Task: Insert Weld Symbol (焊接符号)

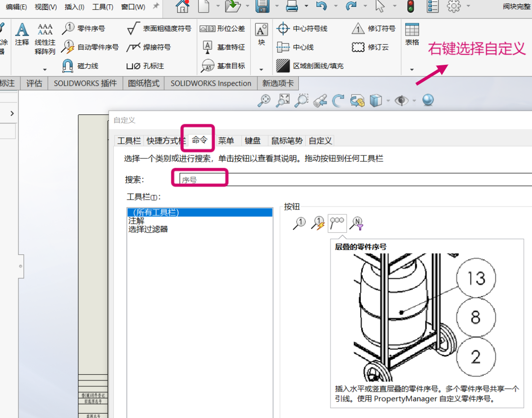Action: click(148, 47)
